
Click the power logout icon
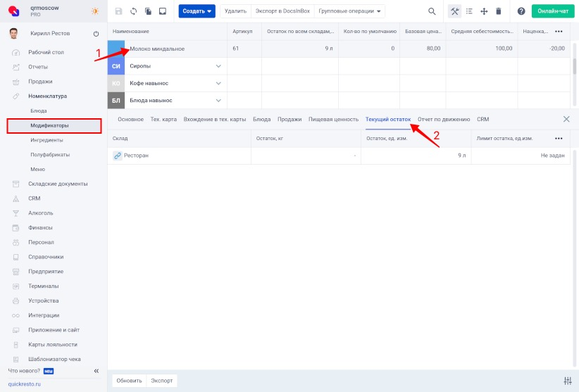coord(96,34)
